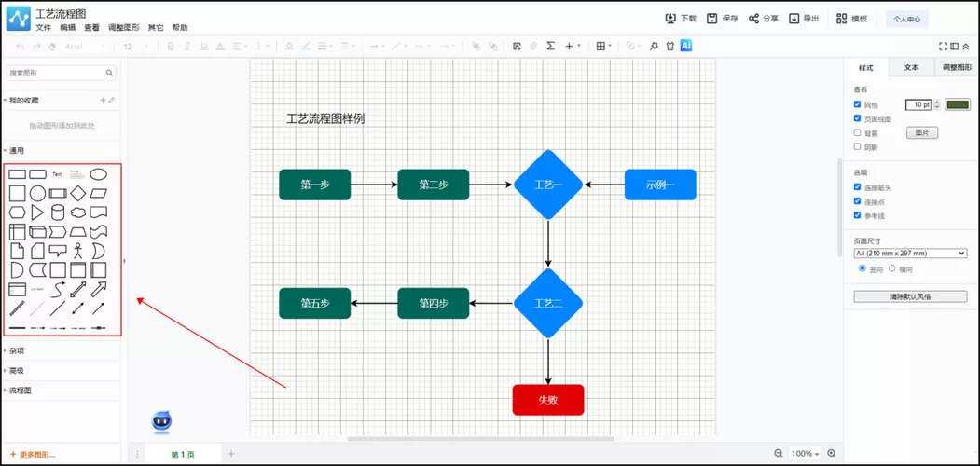
Task: Select the stick figure actor shape
Action: click(x=77, y=251)
